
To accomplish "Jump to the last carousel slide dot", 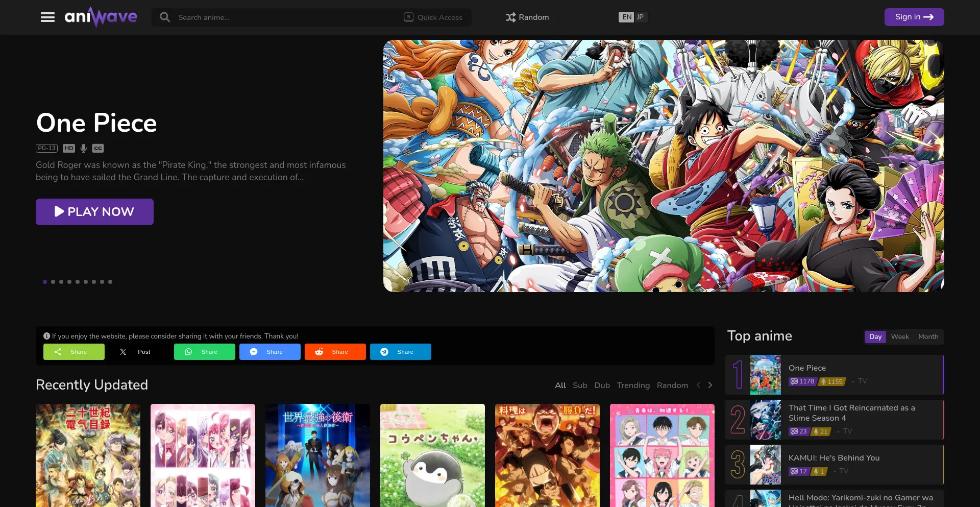I will pyautogui.click(x=110, y=282).
